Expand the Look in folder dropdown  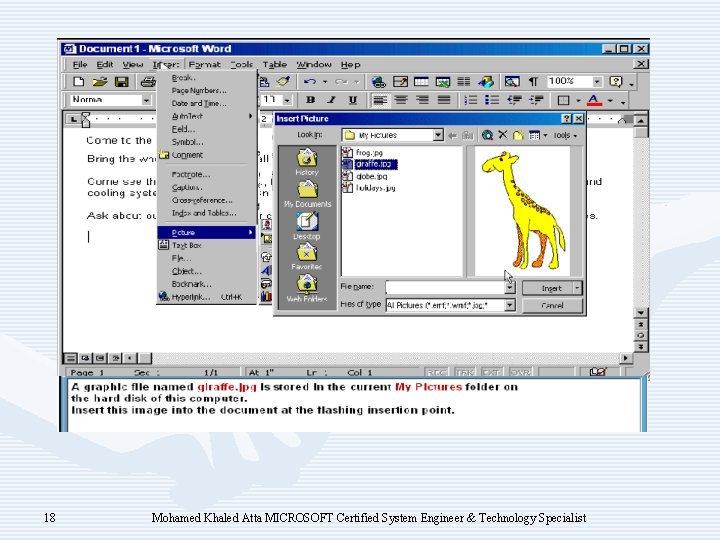coord(438,135)
